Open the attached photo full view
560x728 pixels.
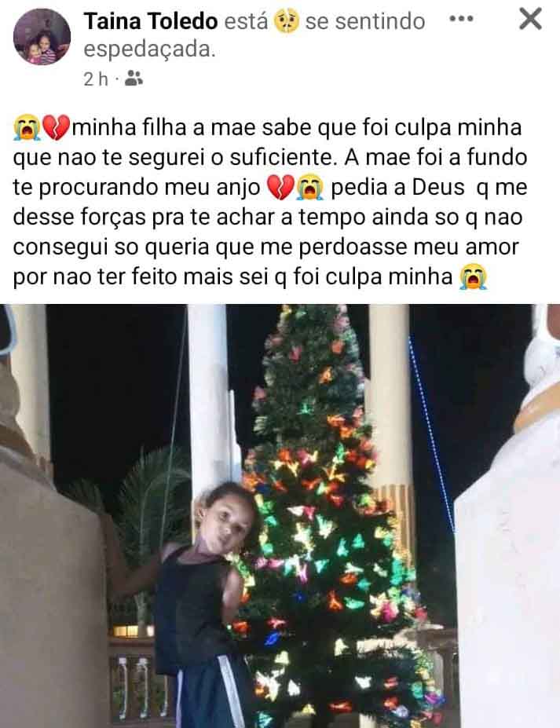pos(280,516)
